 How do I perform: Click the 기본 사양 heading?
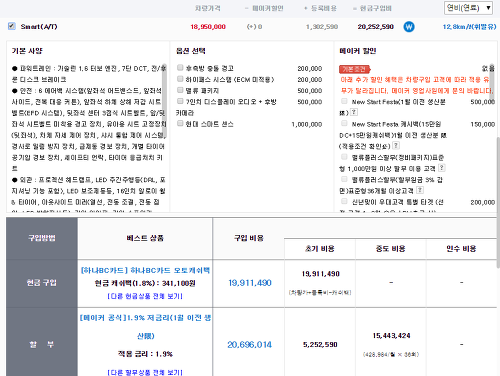[27, 51]
